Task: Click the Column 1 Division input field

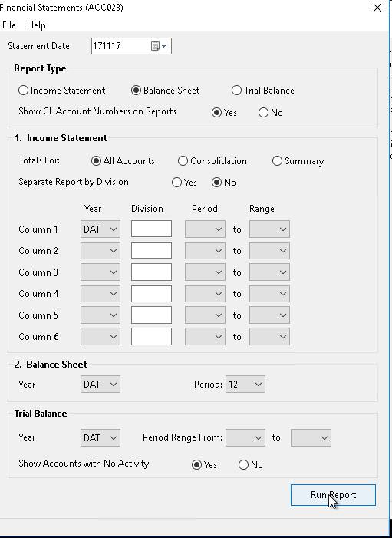Action: click(151, 229)
